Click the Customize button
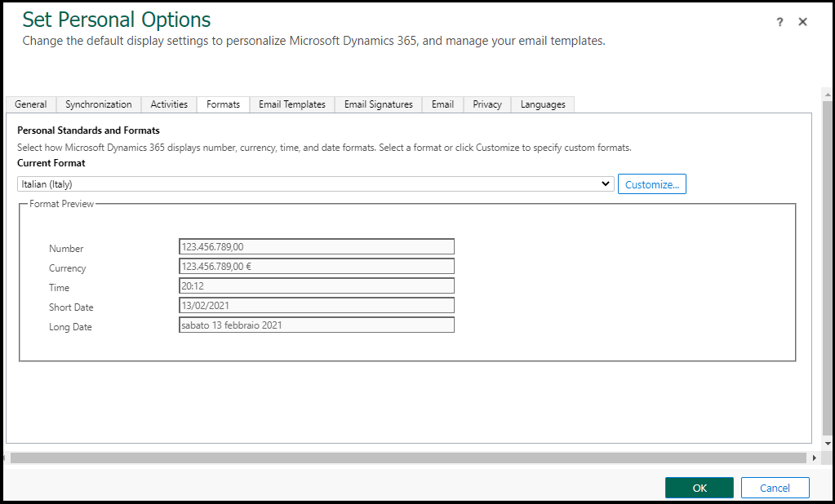The height and width of the screenshot is (504, 835). click(x=651, y=183)
